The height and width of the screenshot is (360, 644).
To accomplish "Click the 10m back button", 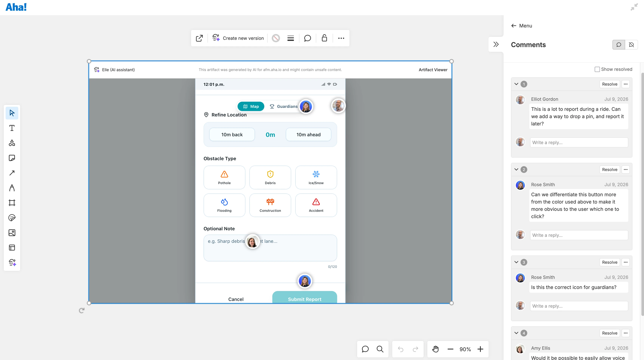I will (x=232, y=135).
